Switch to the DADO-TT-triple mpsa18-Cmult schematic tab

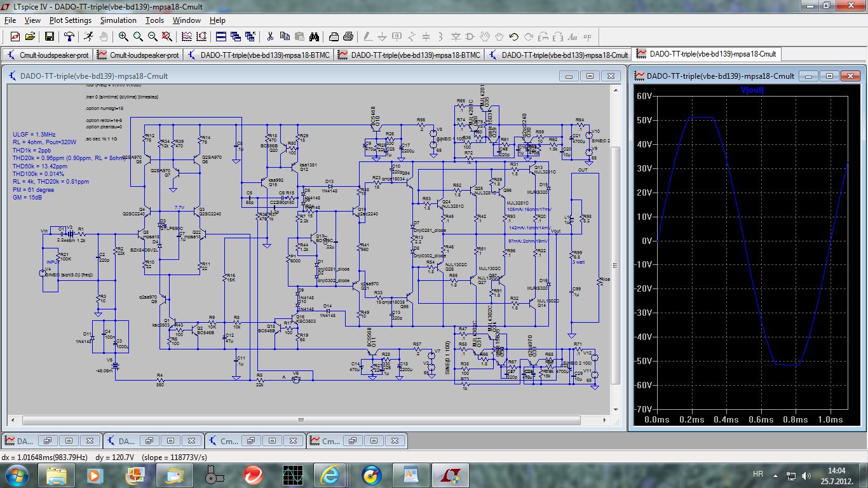click(x=559, y=55)
